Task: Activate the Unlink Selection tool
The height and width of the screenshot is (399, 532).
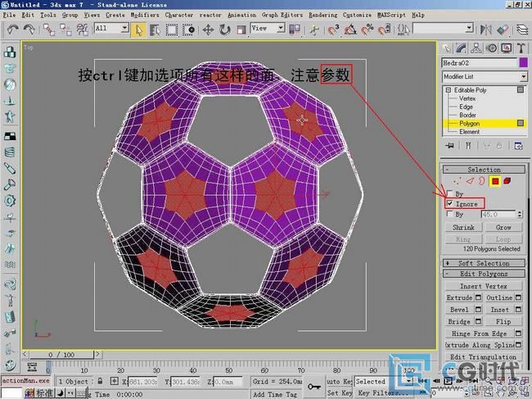Action: click(65, 29)
